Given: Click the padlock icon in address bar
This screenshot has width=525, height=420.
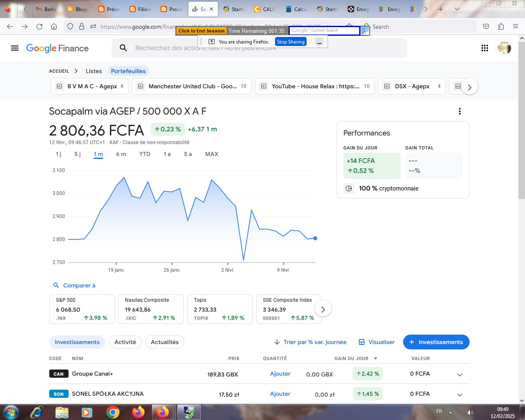Looking at the screenshot, I should coord(82,27).
